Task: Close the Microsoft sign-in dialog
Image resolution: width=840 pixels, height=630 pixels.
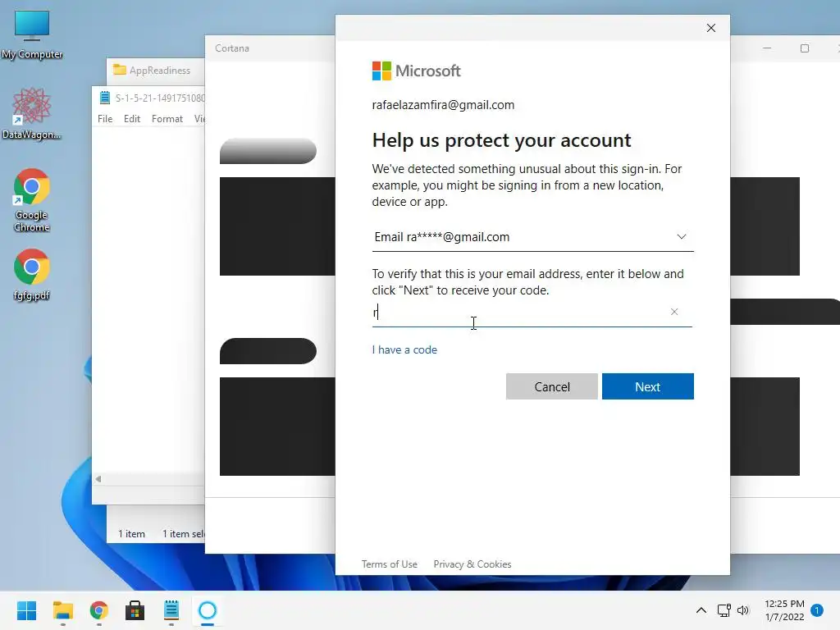Action: tap(711, 28)
